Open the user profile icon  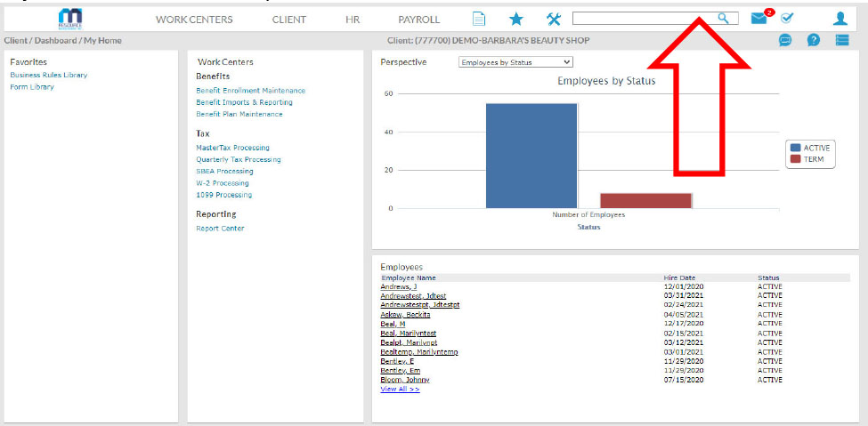(x=840, y=19)
